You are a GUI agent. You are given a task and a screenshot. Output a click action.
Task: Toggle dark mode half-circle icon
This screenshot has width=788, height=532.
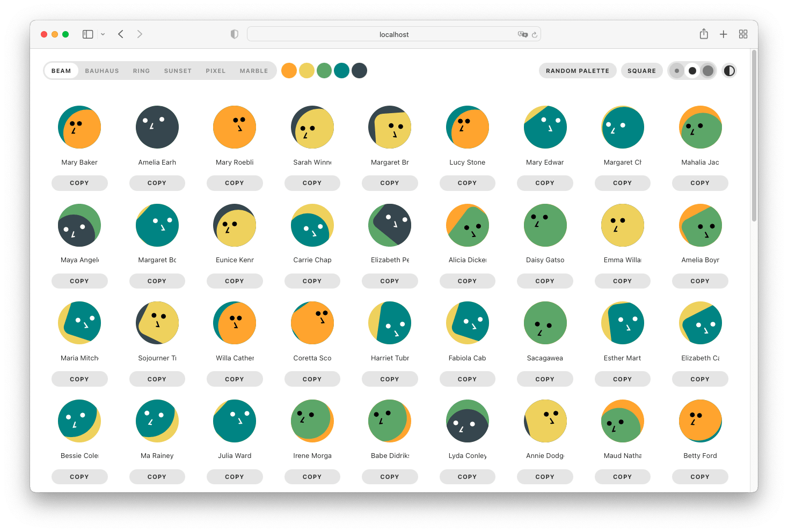729,71
